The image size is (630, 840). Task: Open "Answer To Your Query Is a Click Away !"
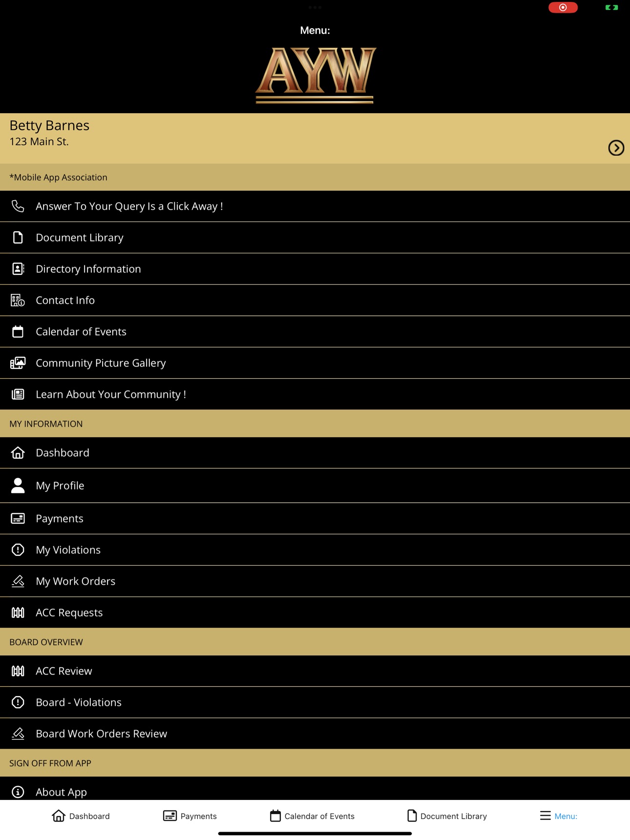pyautogui.click(x=315, y=206)
